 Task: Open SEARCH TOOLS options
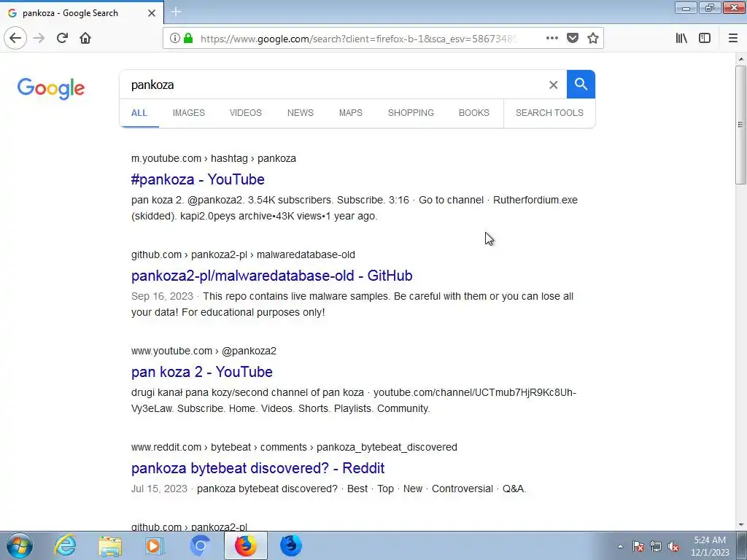pyautogui.click(x=549, y=113)
